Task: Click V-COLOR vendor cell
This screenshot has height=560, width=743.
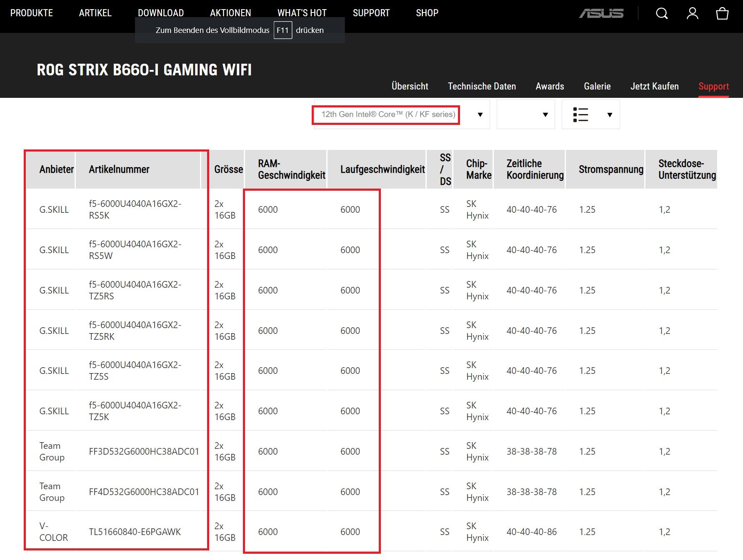Action: (53, 532)
